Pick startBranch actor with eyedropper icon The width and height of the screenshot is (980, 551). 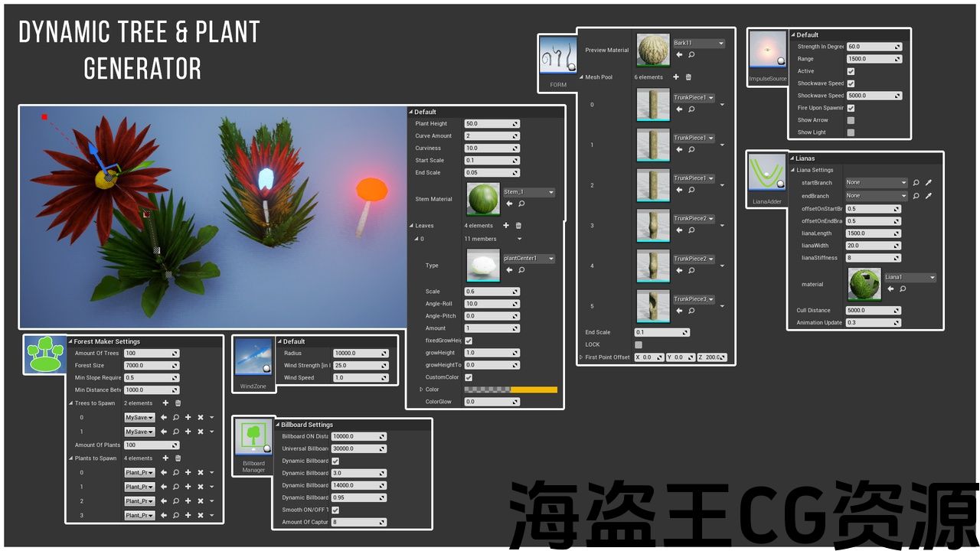[929, 183]
